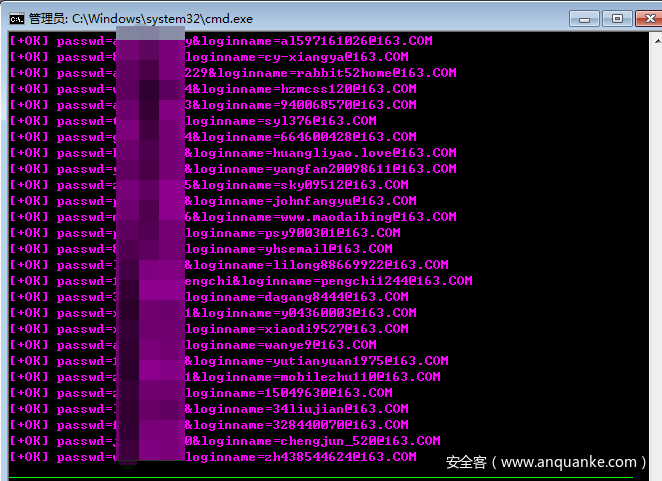Click the anquanke.com watermark text
This screenshot has width=662, height=481.
[568, 462]
